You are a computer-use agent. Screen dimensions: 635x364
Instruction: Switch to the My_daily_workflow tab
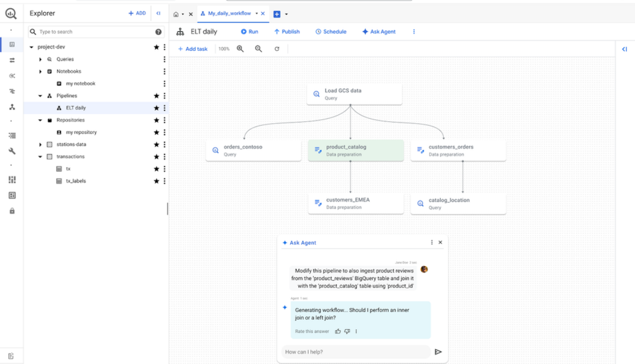click(230, 14)
